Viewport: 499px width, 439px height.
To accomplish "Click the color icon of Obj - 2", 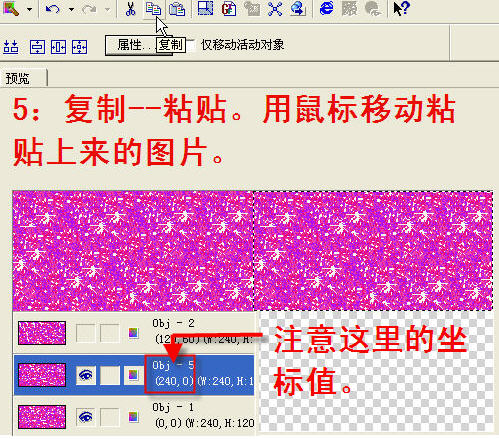I will [x=133, y=333].
